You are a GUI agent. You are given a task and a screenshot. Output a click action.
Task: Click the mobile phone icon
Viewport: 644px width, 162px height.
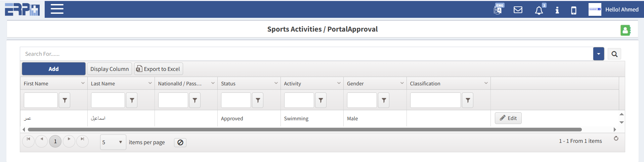point(573,10)
